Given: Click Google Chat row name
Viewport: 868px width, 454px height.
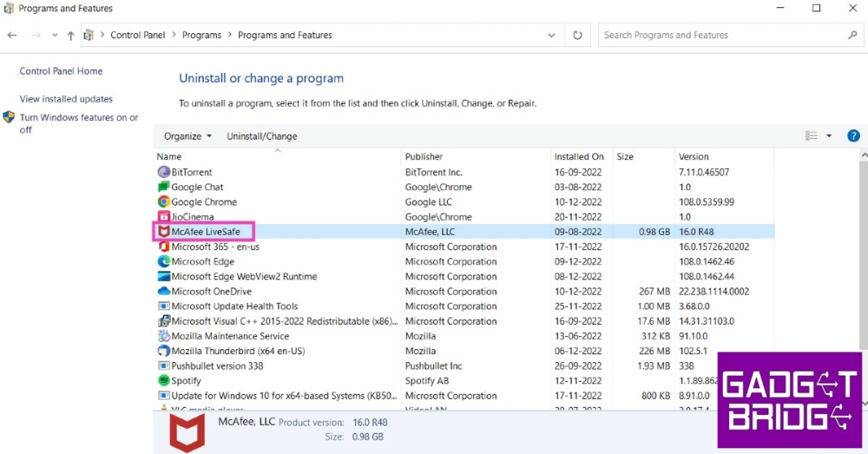Looking at the screenshot, I should pyautogui.click(x=197, y=187).
